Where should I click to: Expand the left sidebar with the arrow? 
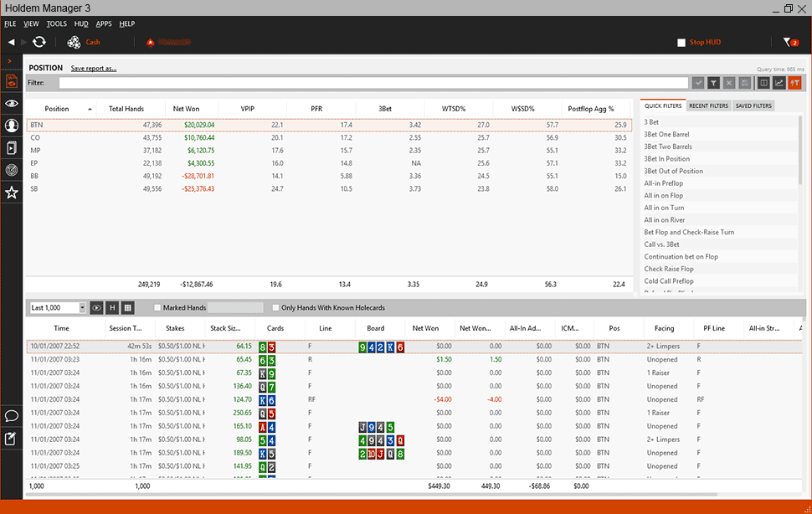click(9, 61)
